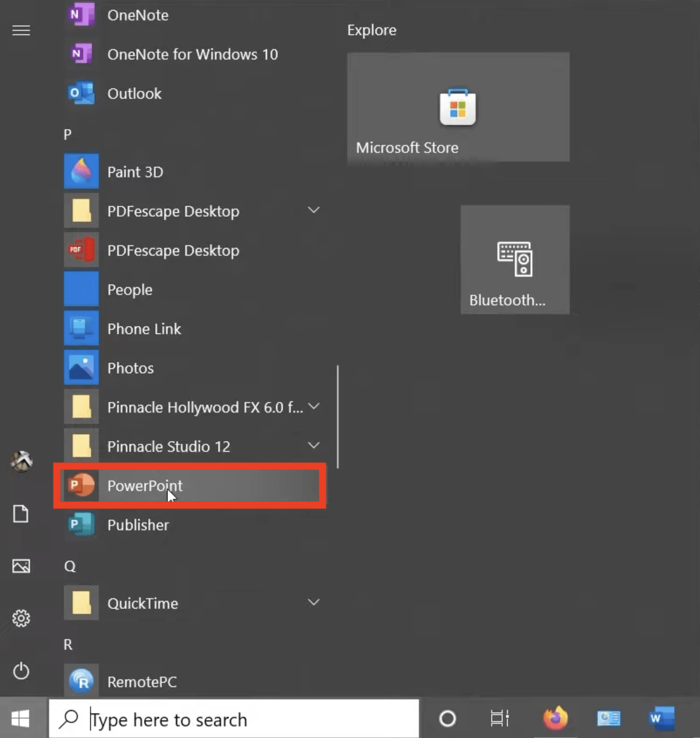Screen dimensions: 700x738
Task: Select the Phone Link text label
Action: tap(144, 329)
